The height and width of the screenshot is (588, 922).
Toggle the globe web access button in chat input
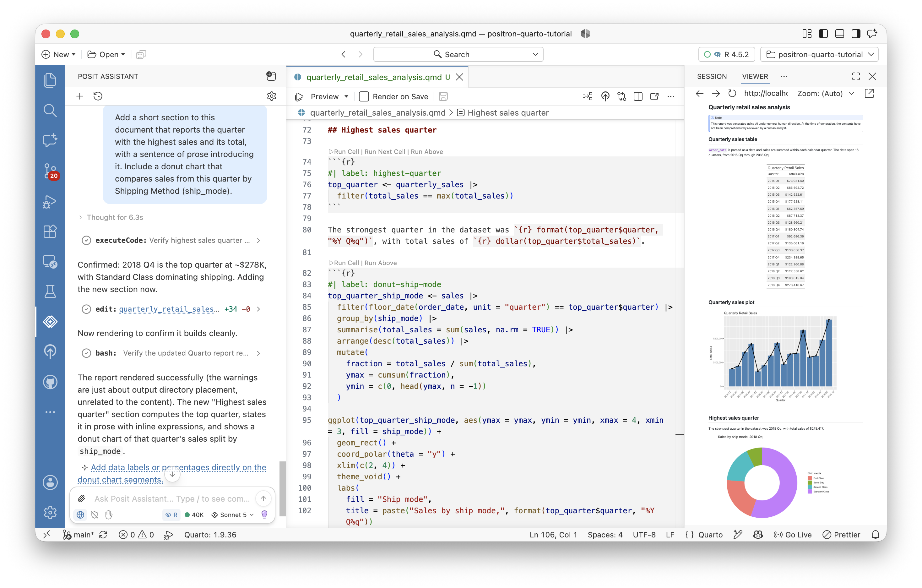pos(80,515)
